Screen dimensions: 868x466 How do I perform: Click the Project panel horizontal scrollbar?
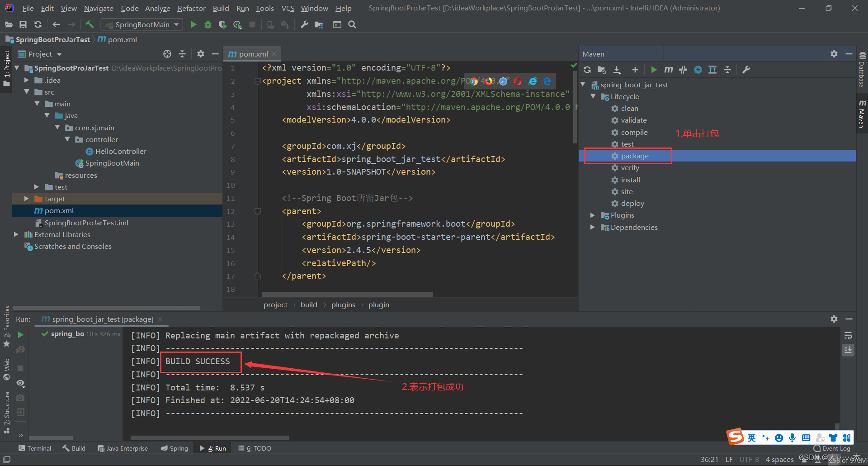coord(107,308)
